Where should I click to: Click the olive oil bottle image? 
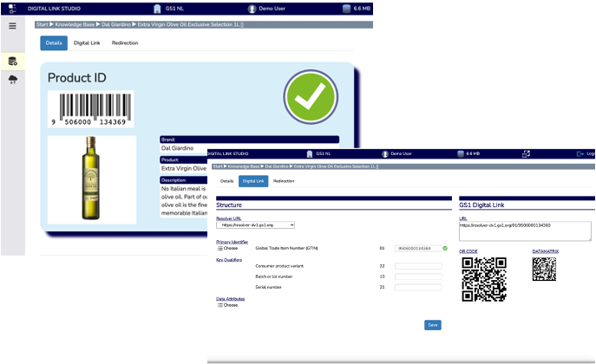(92, 179)
